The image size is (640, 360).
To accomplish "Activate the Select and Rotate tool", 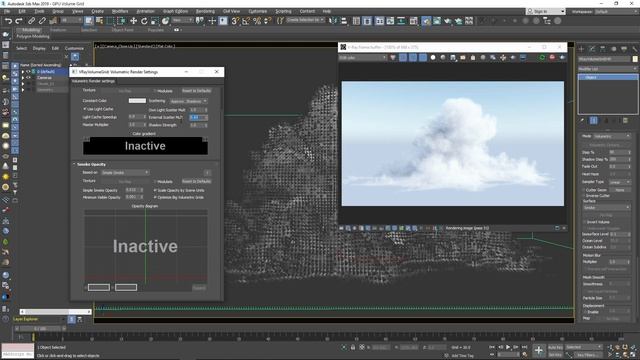I will click(144, 20).
